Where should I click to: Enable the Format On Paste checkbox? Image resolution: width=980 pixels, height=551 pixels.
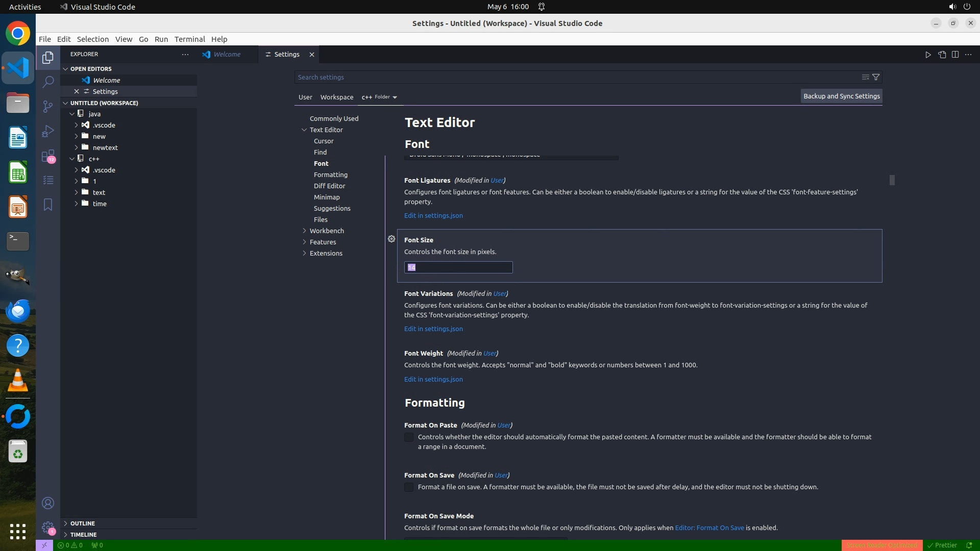coord(409,437)
